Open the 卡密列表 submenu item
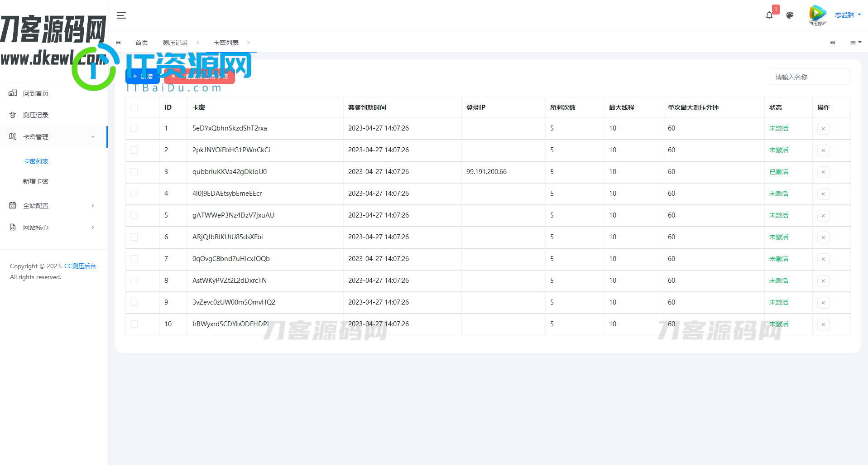Viewport: 868px width, 465px height. [36, 161]
